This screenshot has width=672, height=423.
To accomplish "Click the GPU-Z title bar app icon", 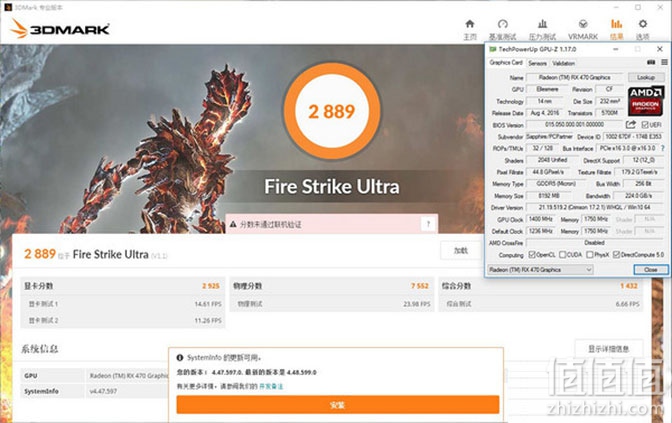I will (492, 49).
